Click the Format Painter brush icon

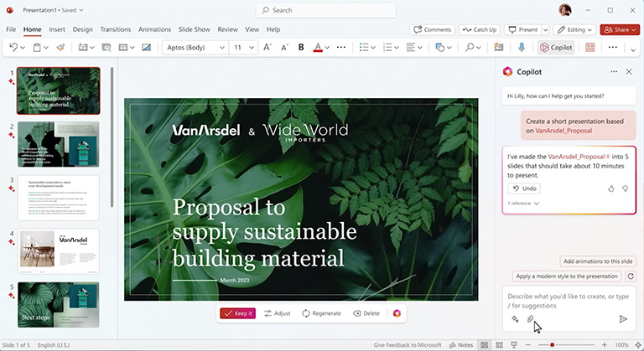(60, 48)
